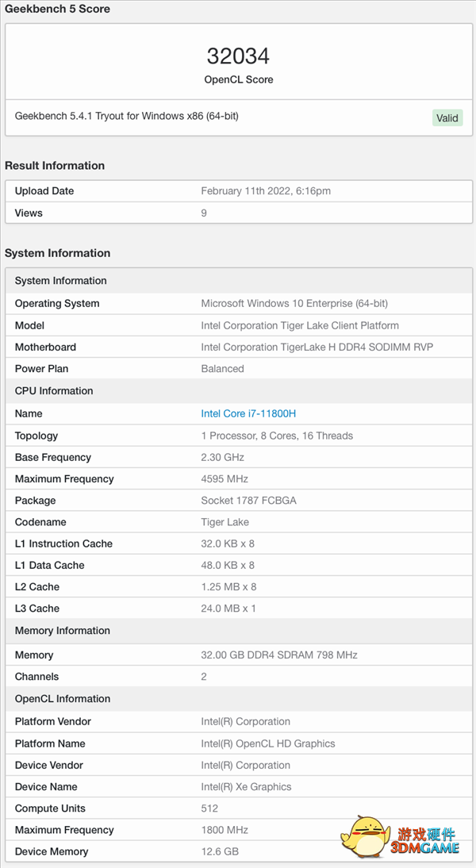Viewport: 476px width, 868px height.
Task: Click the Topology row label
Action: click(36, 436)
